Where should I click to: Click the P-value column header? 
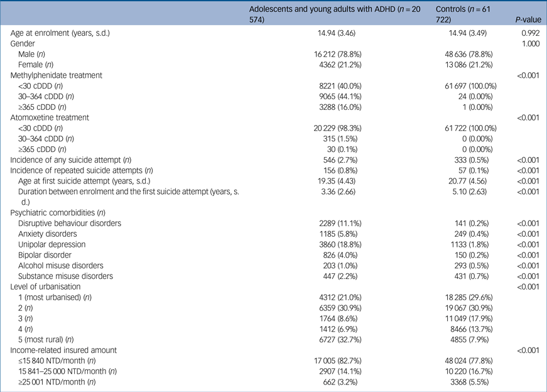[x=527, y=19]
